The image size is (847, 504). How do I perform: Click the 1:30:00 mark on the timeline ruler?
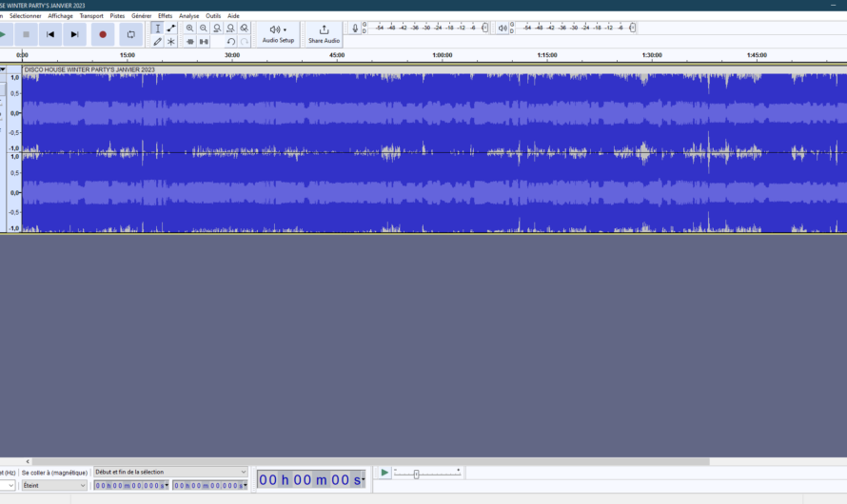[x=652, y=55]
